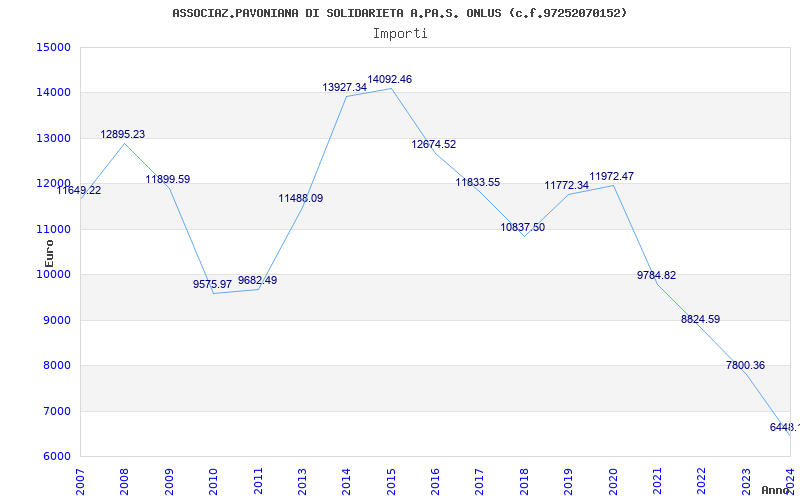Click the x-axis year 2017

[480, 481]
